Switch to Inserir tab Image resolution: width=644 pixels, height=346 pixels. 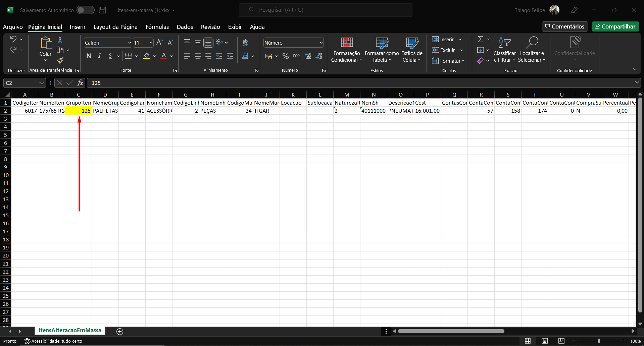point(78,27)
